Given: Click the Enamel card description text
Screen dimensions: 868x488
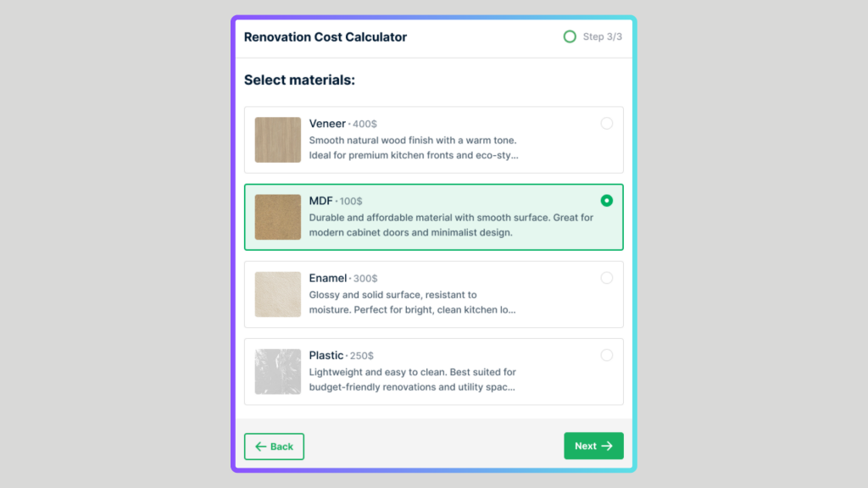Looking at the screenshot, I should (x=413, y=302).
